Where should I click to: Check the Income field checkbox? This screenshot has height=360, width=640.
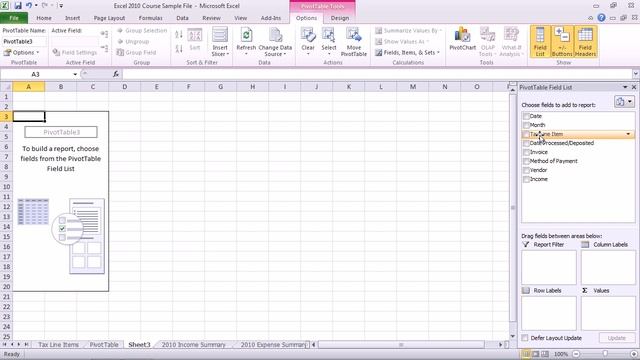[526, 179]
